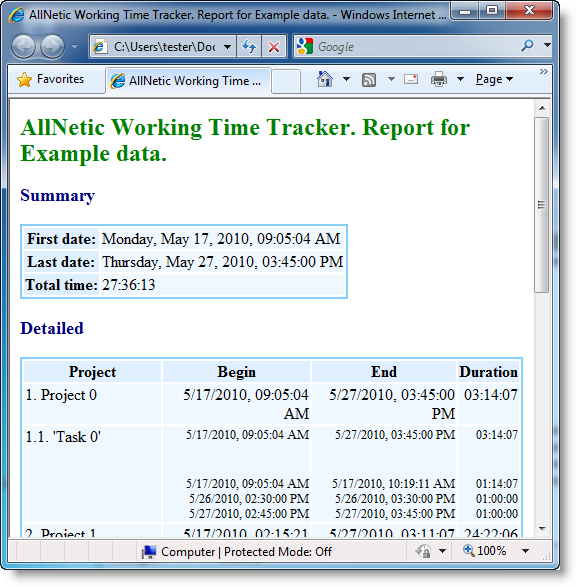Open recent pages dropdown beside Forward button
576x586 pixels.
74,47
